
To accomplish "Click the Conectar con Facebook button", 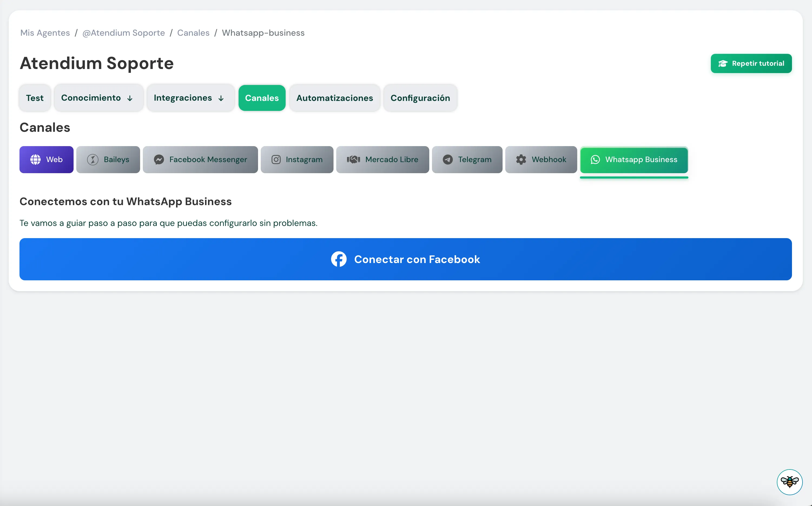I will pos(406,259).
